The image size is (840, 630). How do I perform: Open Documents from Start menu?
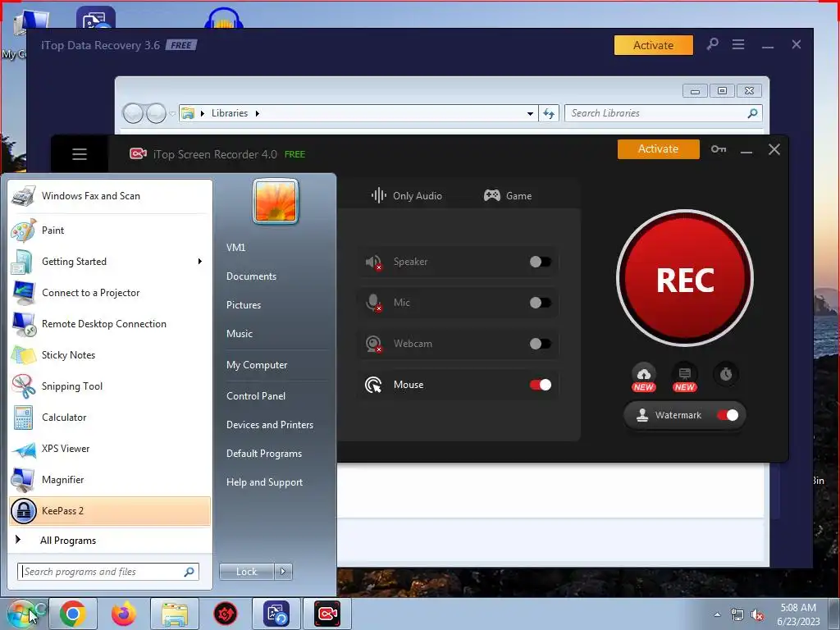coord(251,276)
